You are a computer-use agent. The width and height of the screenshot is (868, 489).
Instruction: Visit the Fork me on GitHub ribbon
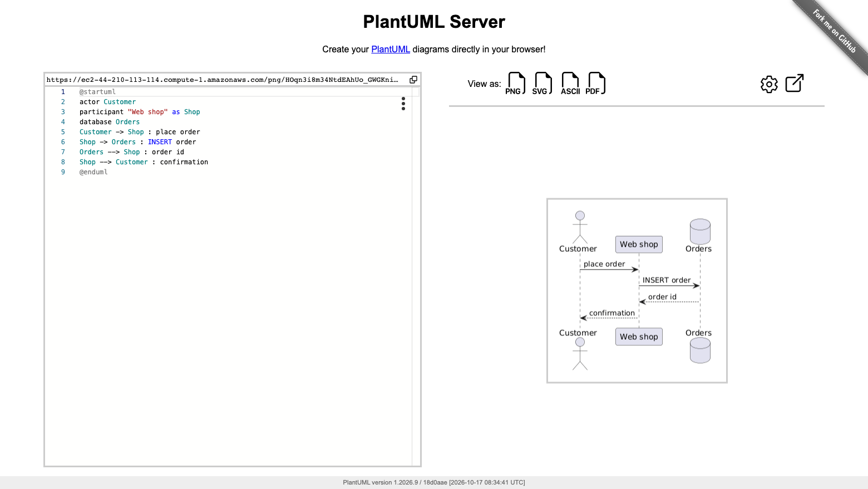coord(834,32)
